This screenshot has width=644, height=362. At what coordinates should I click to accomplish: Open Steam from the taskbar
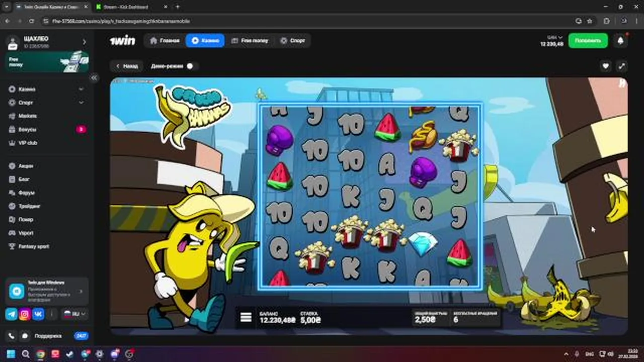[70, 354]
